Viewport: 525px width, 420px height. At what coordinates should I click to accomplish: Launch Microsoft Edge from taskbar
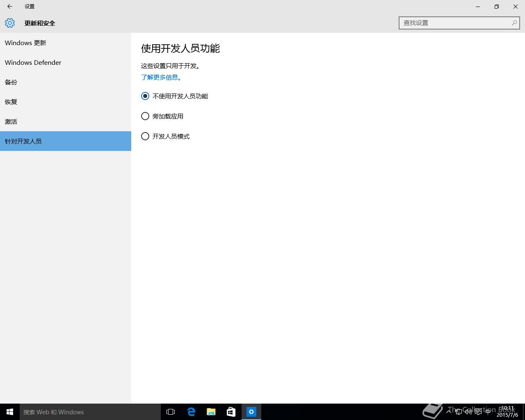coord(191,412)
